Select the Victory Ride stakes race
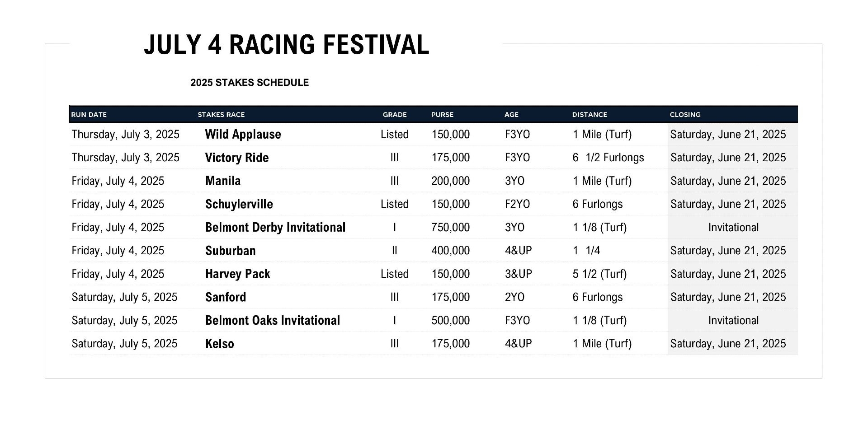The image size is (868, 425). point(236,158)
